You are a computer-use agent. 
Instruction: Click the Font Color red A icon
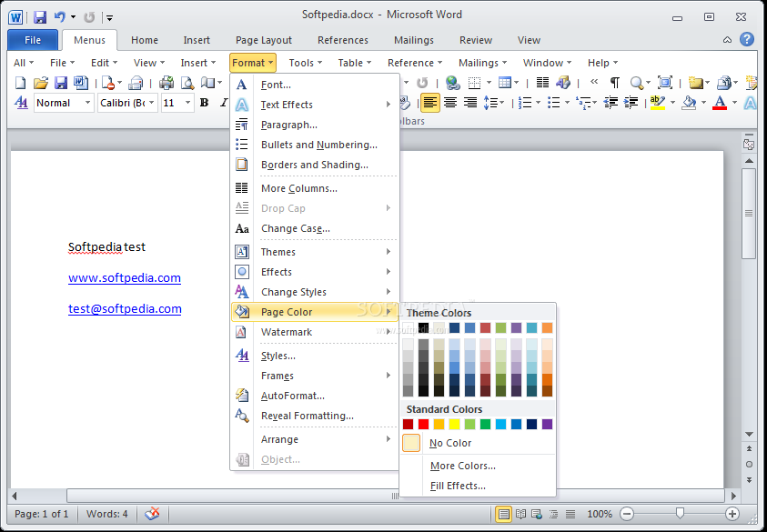[x=720, y=103]
